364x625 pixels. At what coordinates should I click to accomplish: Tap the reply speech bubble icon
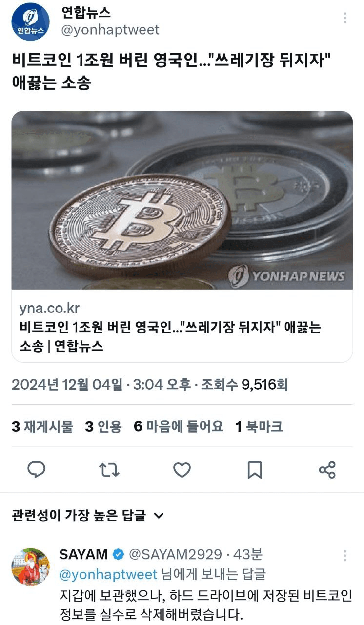[36, 470]
